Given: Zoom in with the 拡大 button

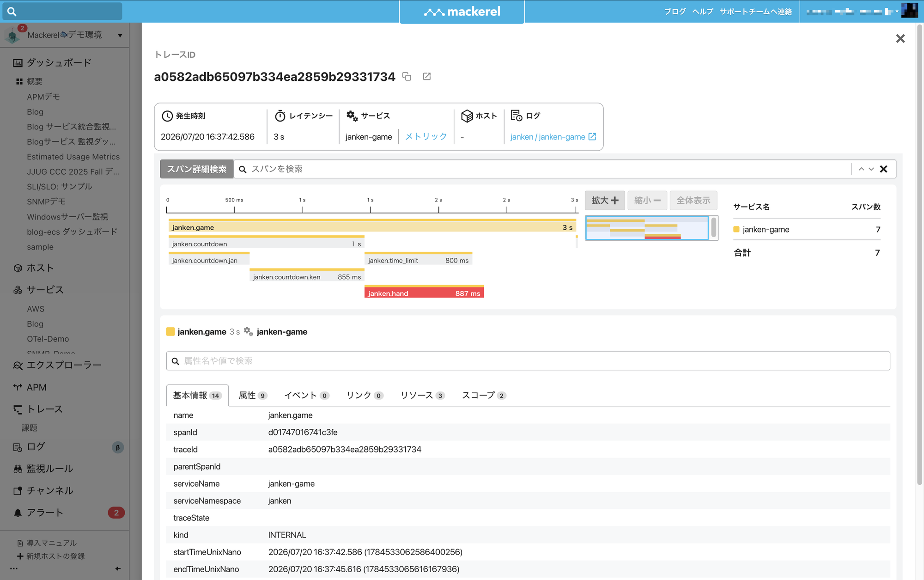Looking at the screenshot, I should [605, 201].
